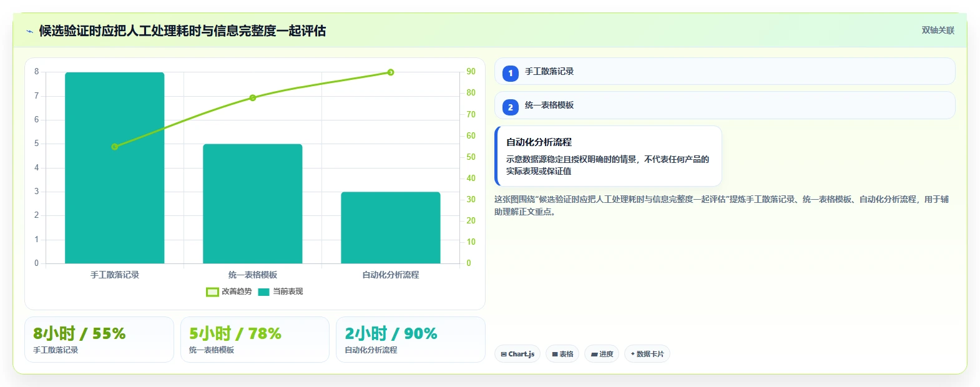The width and height of the screenshot is (980, 387).
Task: Select the 自动化分析流程 detail card
Action: (x=608, y=156)
